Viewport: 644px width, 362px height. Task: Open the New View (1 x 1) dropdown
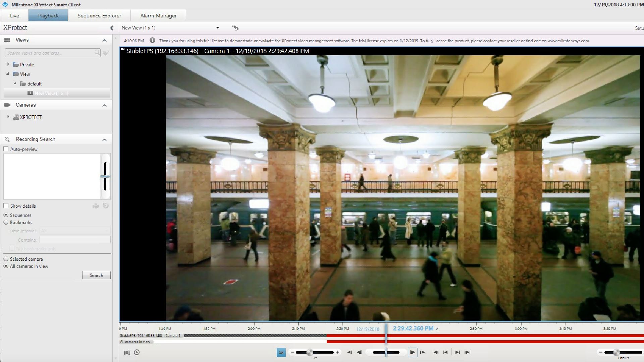(x=217, y=28)
